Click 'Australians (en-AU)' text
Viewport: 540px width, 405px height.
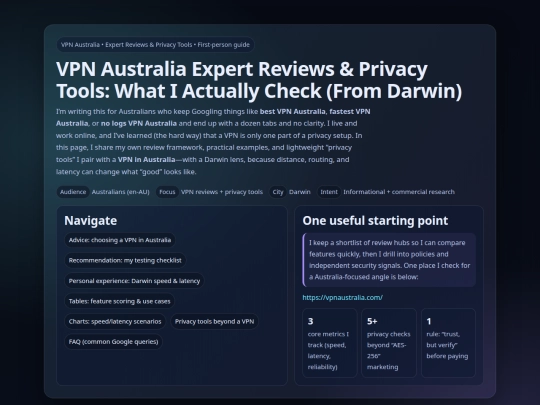pyautogui.click(x=121, y=192)
